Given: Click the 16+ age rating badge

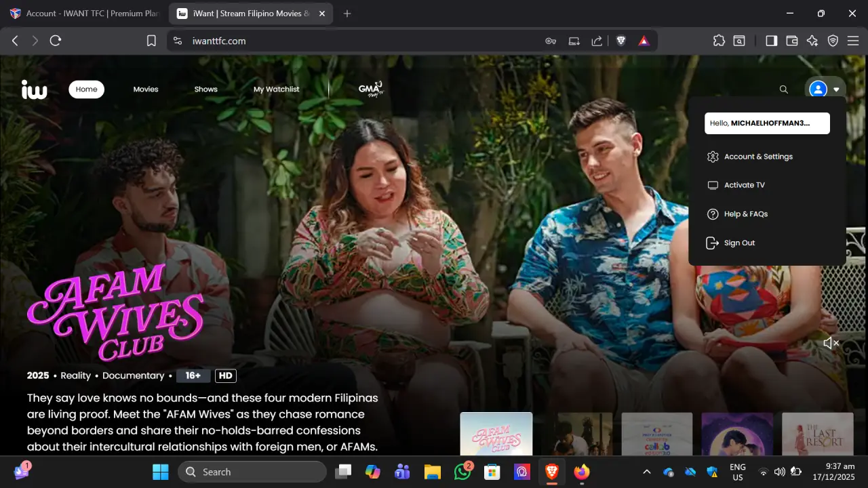Looking at the screenshot, I should pyautogui.click(x=193, y=375).
